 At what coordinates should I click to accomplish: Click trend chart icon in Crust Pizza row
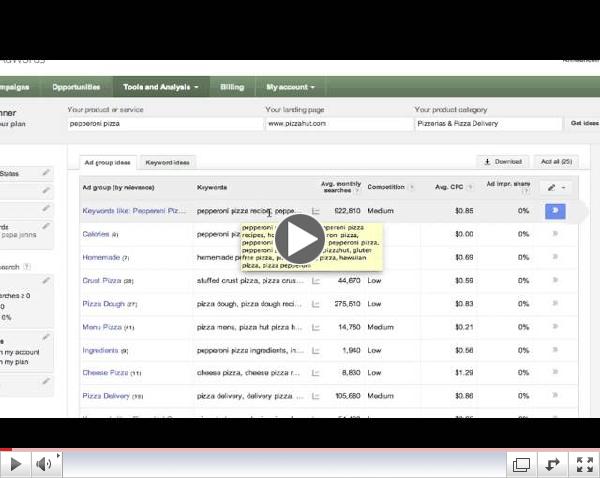(315, 281)
